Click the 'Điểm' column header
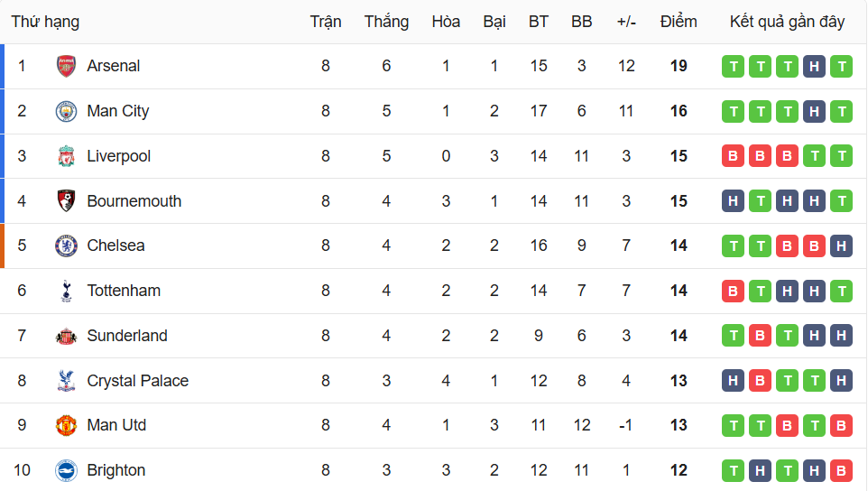Viewport: 868px width, 491px height. pos(679,22)
